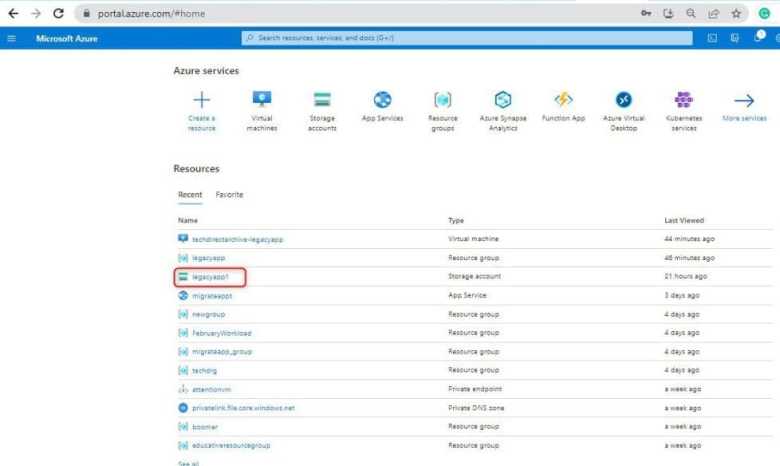Open the legacyapp1 storage account
The height and width of the screenshot is (466, 780).
click(x=210, y=277)
